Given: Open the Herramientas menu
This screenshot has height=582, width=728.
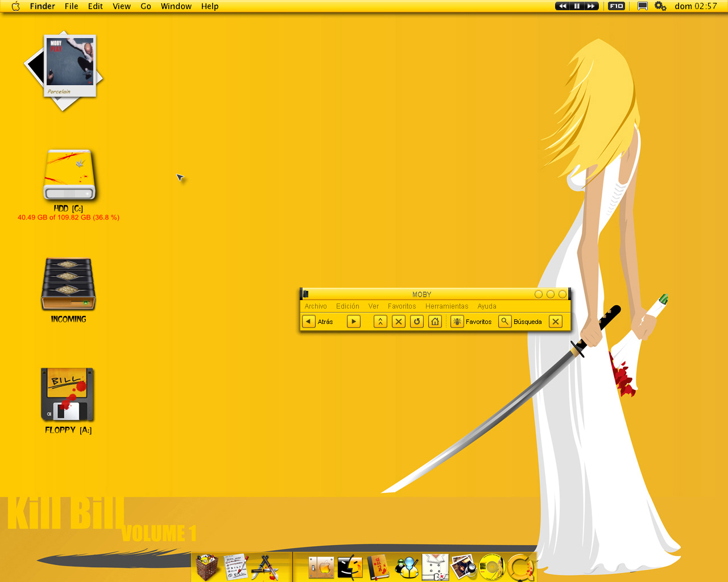Looking at the screenshot, I should pos(447,306).
